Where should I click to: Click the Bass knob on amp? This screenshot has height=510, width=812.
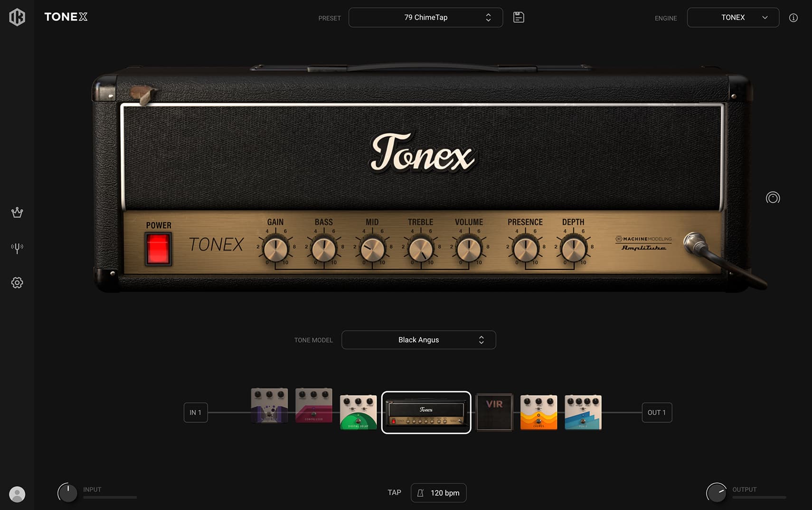tap(324, 250)
